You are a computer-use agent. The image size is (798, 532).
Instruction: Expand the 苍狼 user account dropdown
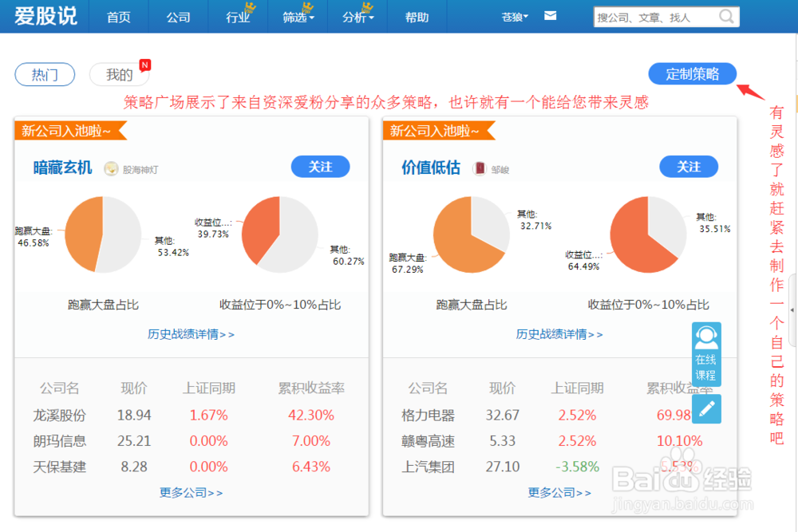point(513,16)
